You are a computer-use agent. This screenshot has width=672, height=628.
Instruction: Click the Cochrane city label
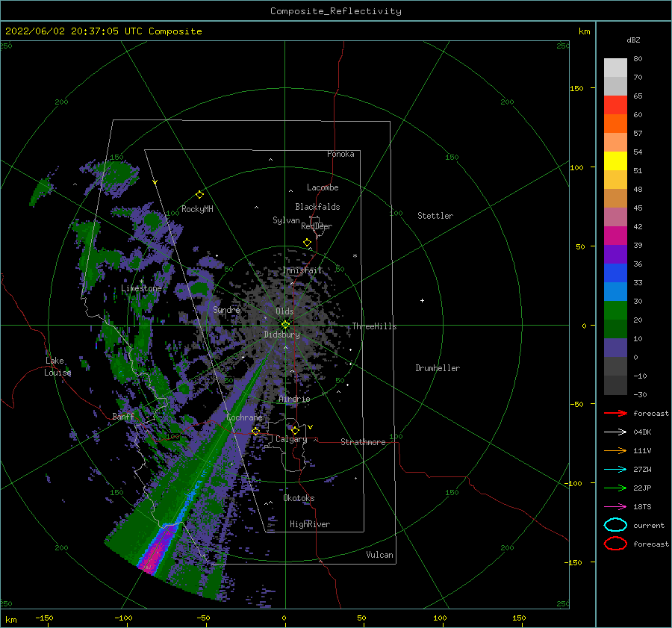coord(244,417)
